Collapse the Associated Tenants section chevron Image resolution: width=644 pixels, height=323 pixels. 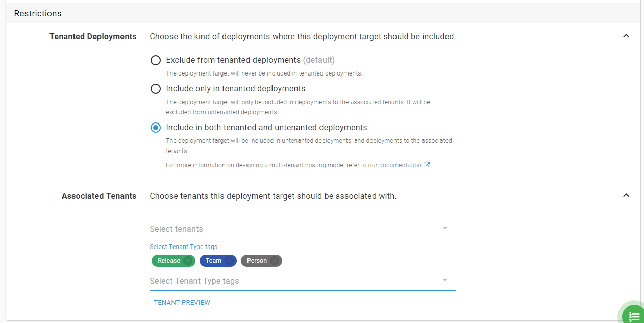coord(626,196)
